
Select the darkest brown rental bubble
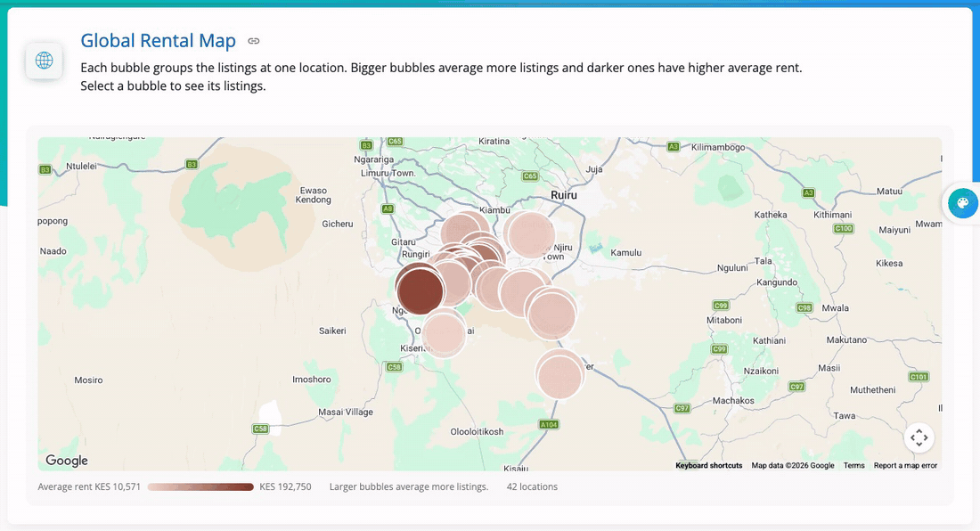[x=420, y=291]
